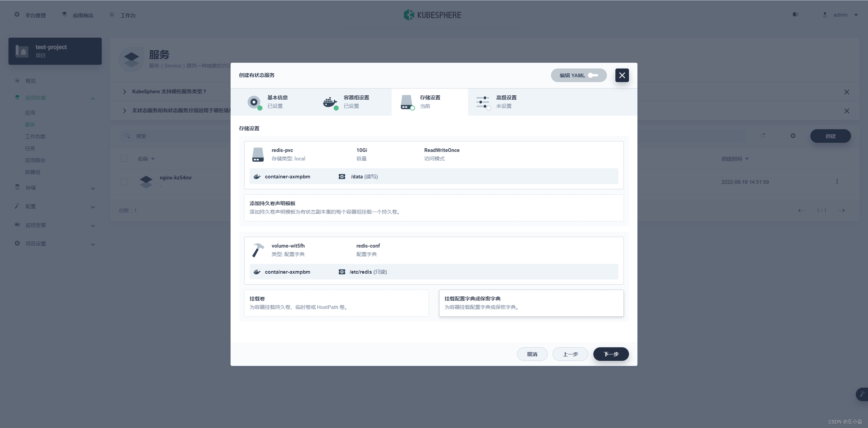Viewport: 868px width, 428px height.
Task: Toggle the 编辑 YAML switch
Action: pyautogui.click(x=593, y=75)
